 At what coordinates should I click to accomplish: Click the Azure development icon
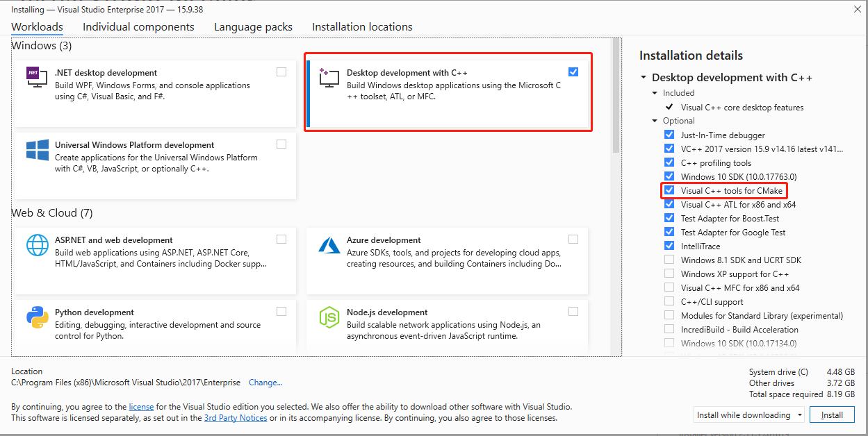pyautogui.click(x=329, y=245)
